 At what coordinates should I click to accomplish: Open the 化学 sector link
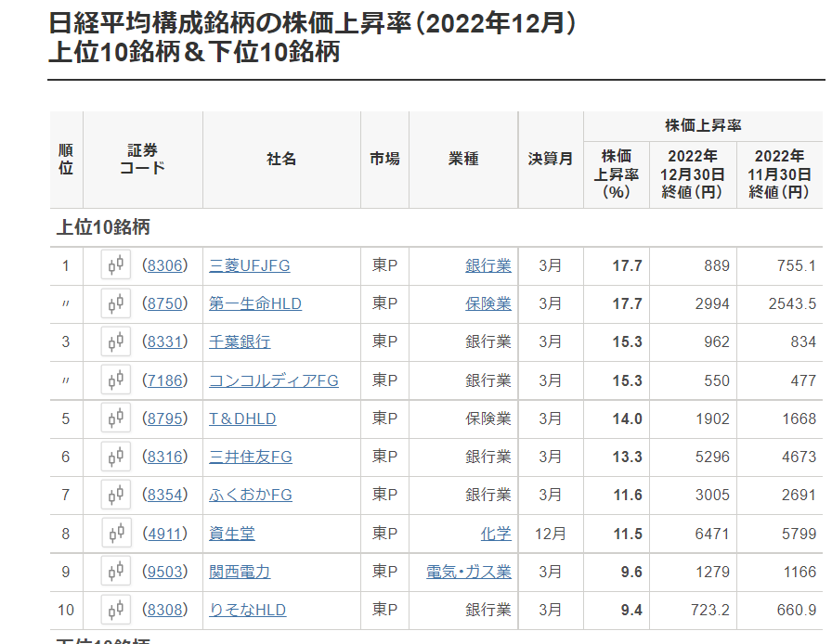coord(496,534)
